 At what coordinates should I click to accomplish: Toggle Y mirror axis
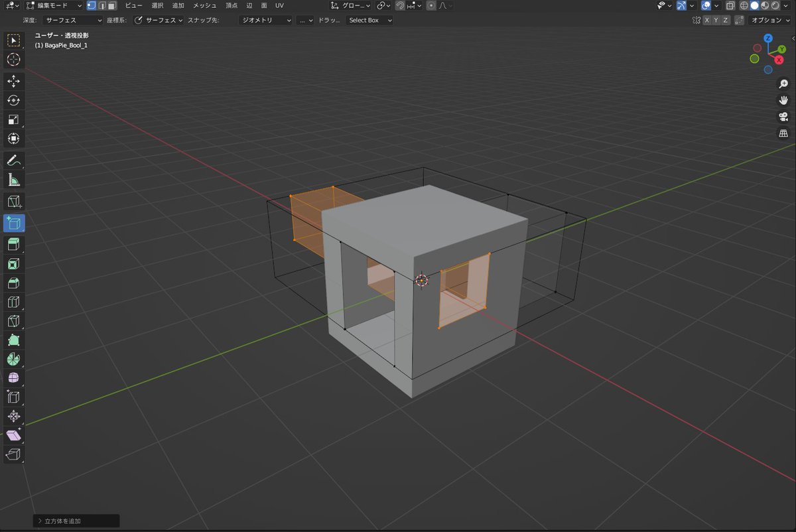(x=716, y=20)
